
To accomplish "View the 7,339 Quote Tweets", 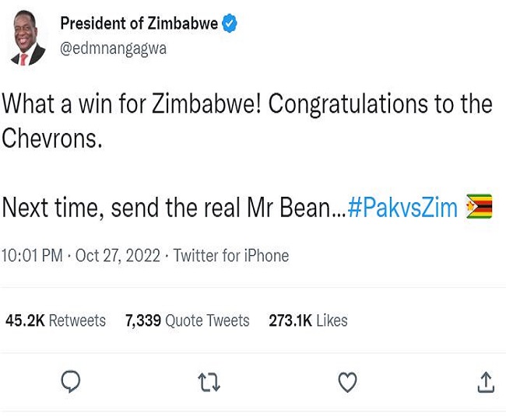I will pos(187,320).
